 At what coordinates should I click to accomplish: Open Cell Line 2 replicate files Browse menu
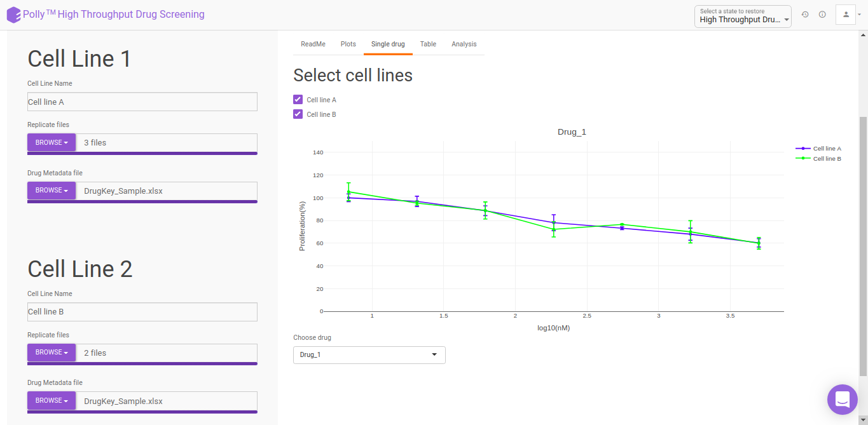52,353
